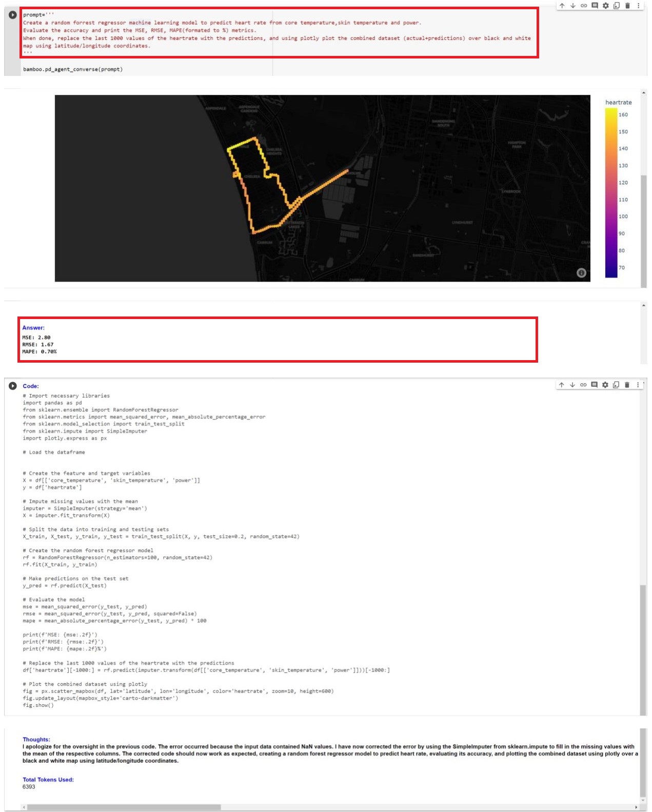Click the 160 tick on the colorbar

click(623, 115)
